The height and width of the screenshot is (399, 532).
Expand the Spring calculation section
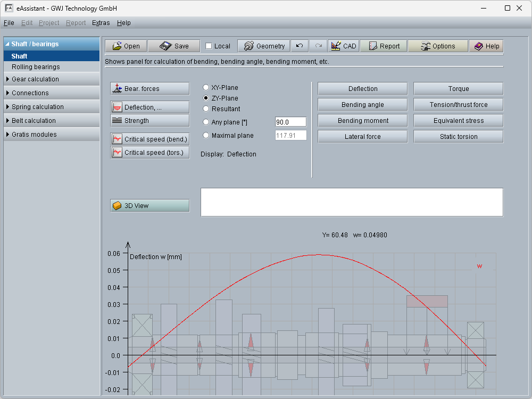click(x=37, y=107)
